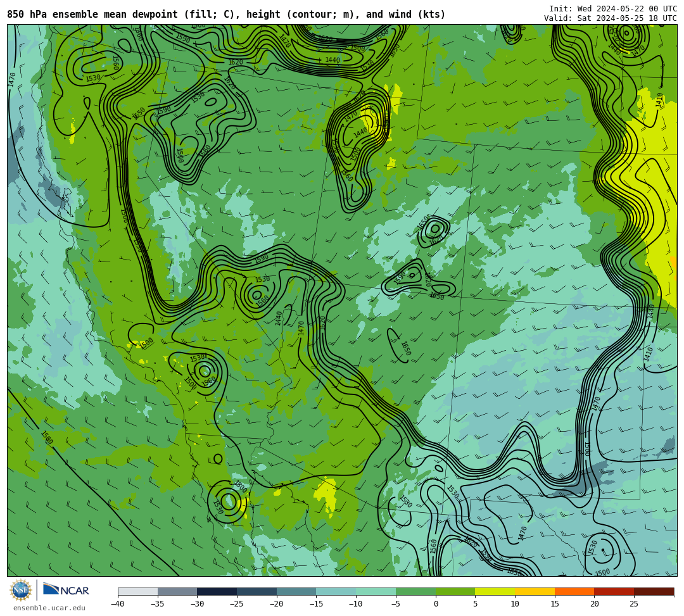684x616 pixels.
Task: Click the NCAR logo
Action: (x=66, y=590)
